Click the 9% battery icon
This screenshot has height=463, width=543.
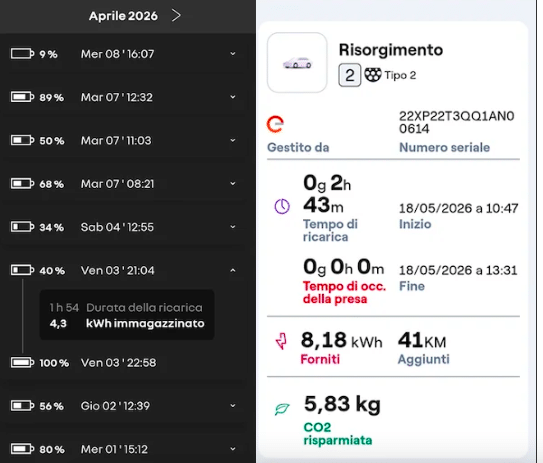(x=22, y=54)
